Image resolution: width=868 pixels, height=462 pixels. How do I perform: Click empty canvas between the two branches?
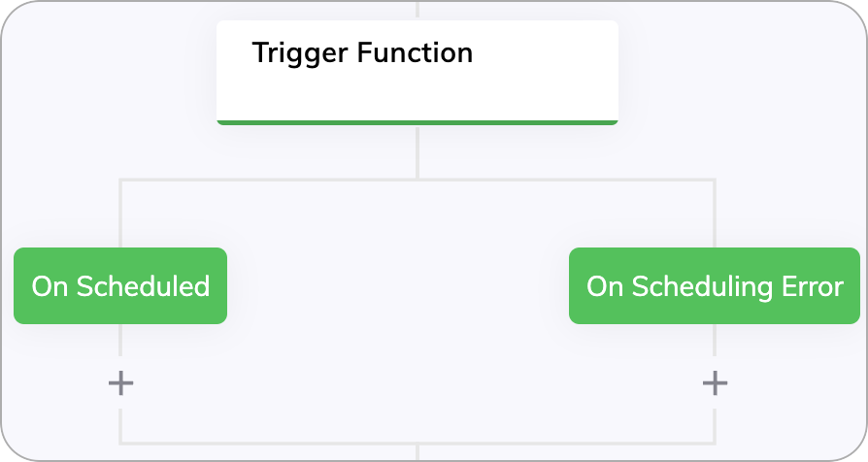[398, 285]
